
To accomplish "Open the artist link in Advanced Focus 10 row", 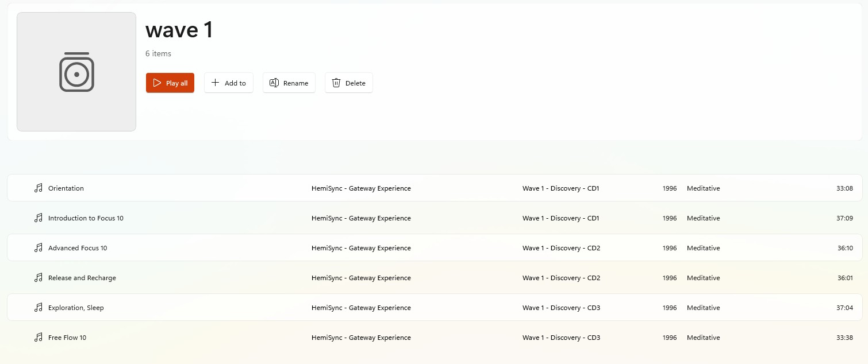I will click(361, 248).
